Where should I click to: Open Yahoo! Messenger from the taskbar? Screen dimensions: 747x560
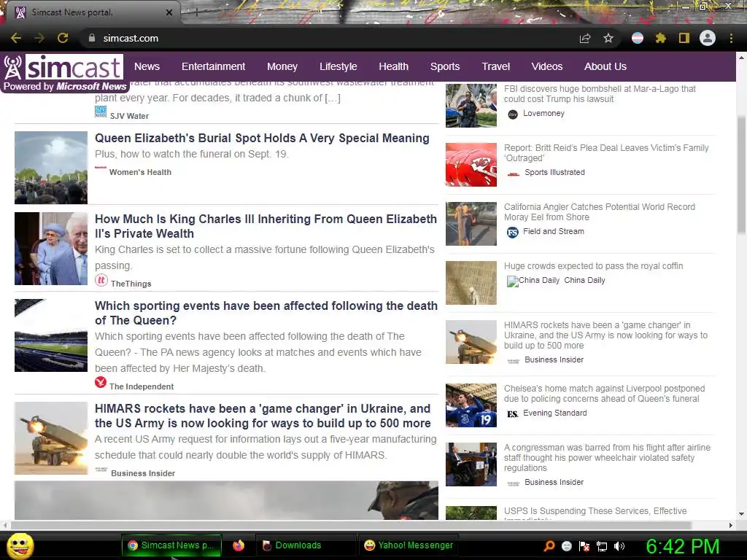[x=409, y=545]
